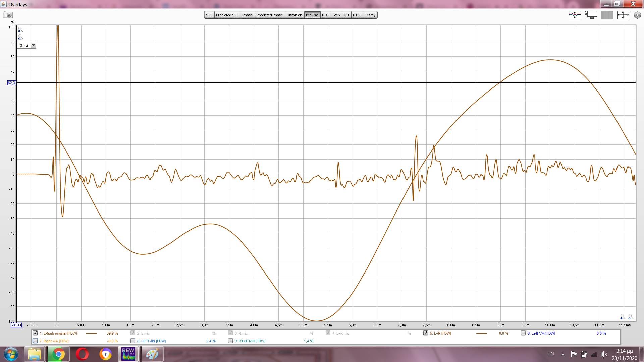Switch to the Step tab
644x362 pixels.
336,15
